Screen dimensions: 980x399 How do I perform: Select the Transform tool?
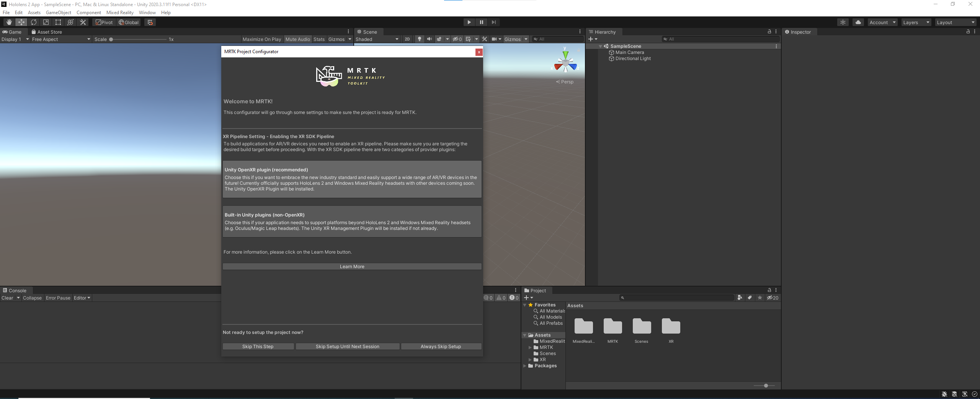[70, 22]
